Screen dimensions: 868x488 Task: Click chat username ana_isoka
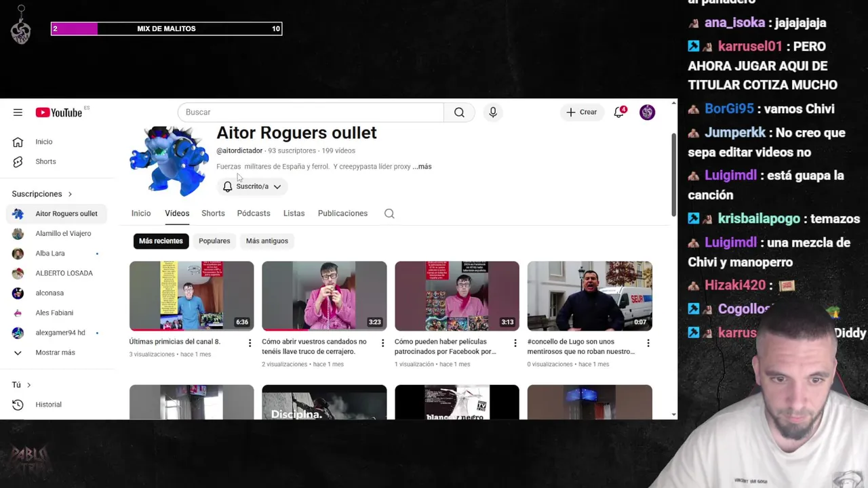coord(734,23)
